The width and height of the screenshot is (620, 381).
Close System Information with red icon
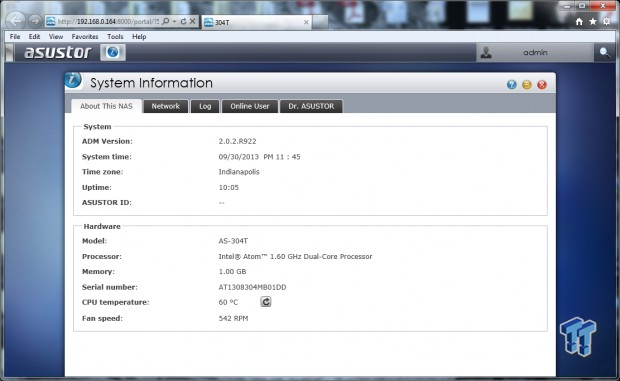pos(542,85)
